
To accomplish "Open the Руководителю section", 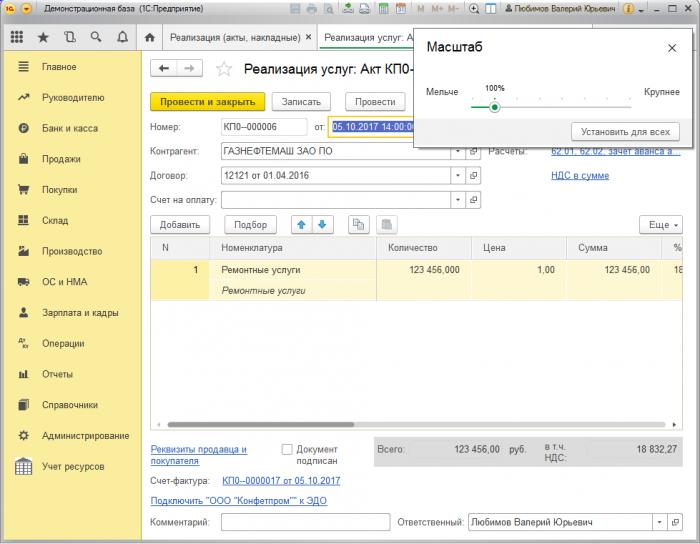I will (x=72, y=97).
